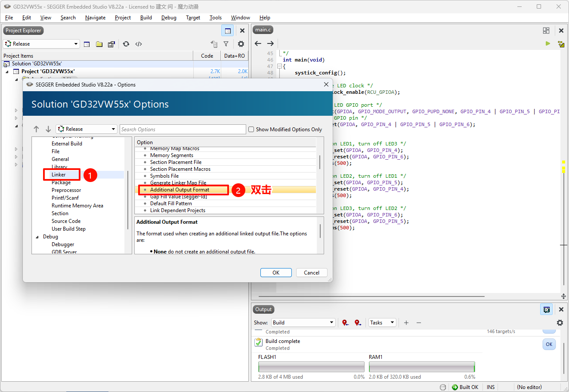Click the source code brackets icon
Viewport: 569px width, 392px height.
(139, 44)
